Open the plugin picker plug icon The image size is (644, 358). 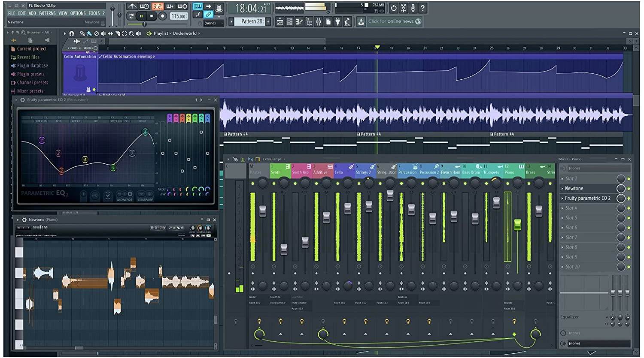pos(337,21)
